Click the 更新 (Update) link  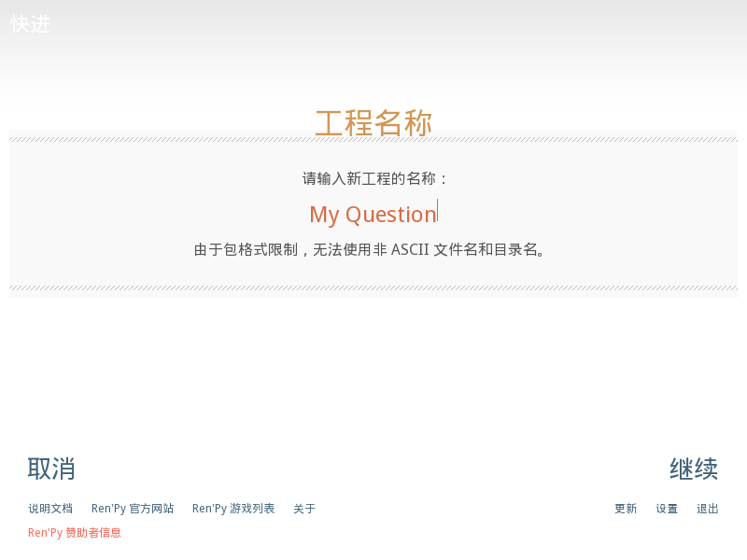tap(626, 509)
